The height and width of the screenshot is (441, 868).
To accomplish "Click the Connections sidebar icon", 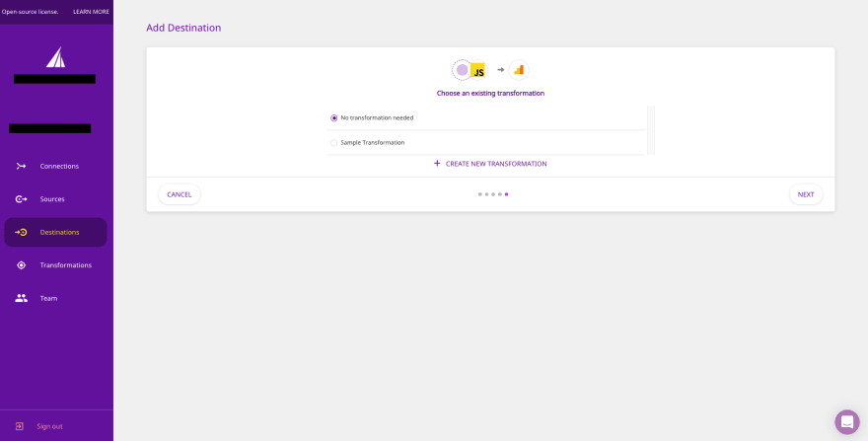I will point(21,166).
